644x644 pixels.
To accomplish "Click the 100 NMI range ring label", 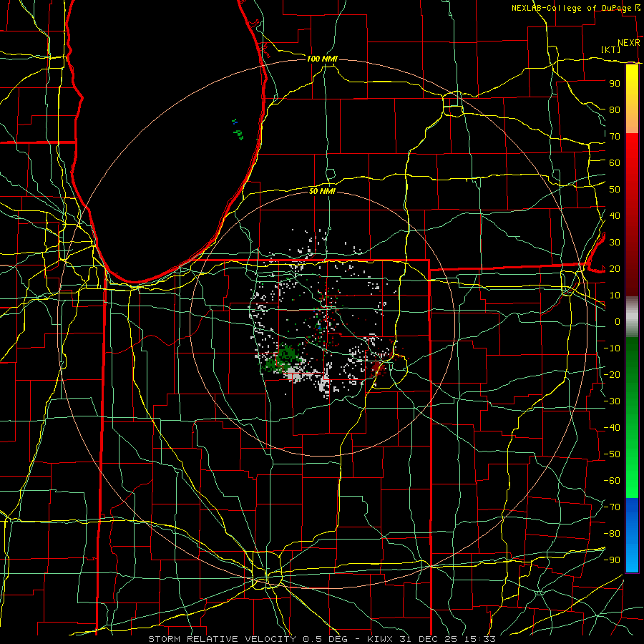I will [x=322, y=59].
